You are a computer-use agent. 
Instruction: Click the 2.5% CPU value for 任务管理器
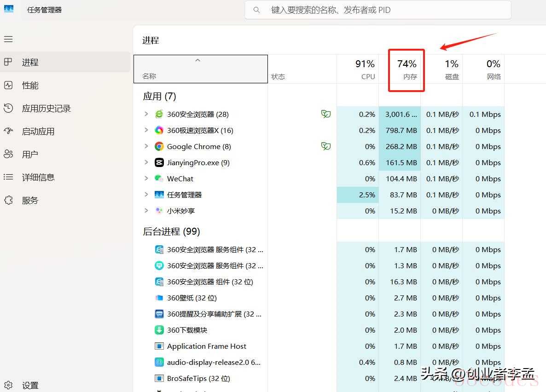pyautogui.click(x=367, y=195)
